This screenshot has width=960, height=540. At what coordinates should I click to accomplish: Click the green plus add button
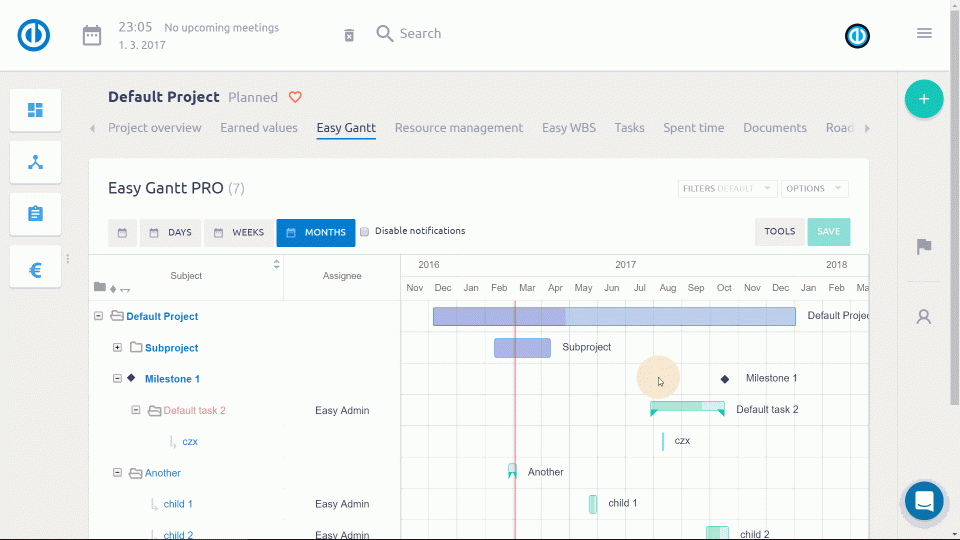tap(923, 99)
